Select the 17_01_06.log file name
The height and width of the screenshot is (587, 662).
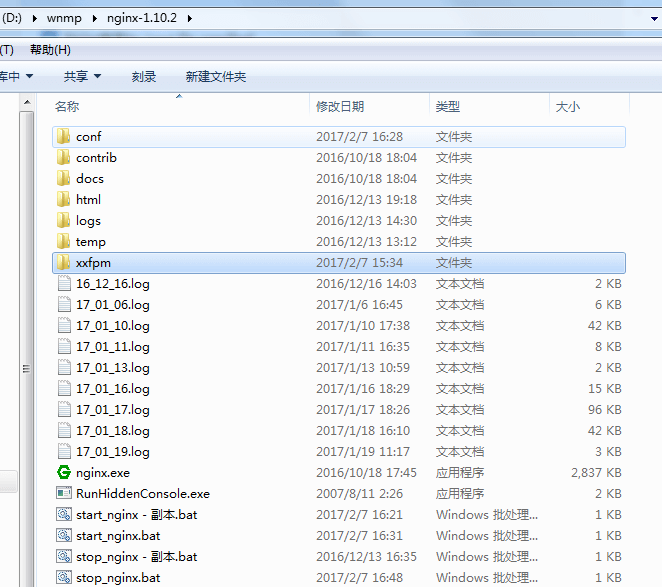click(113, 305)
